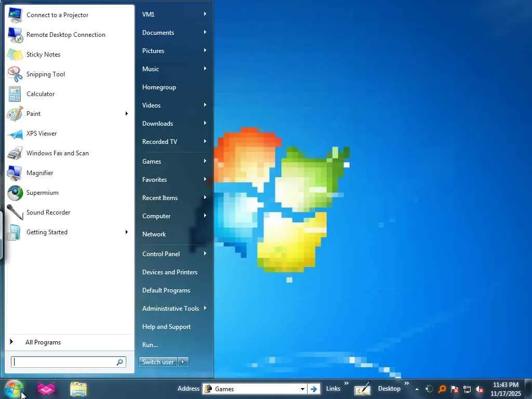
Task: Open the Tablet PC Input Panel toolbar icon
Action: click(x=362, y=389)
